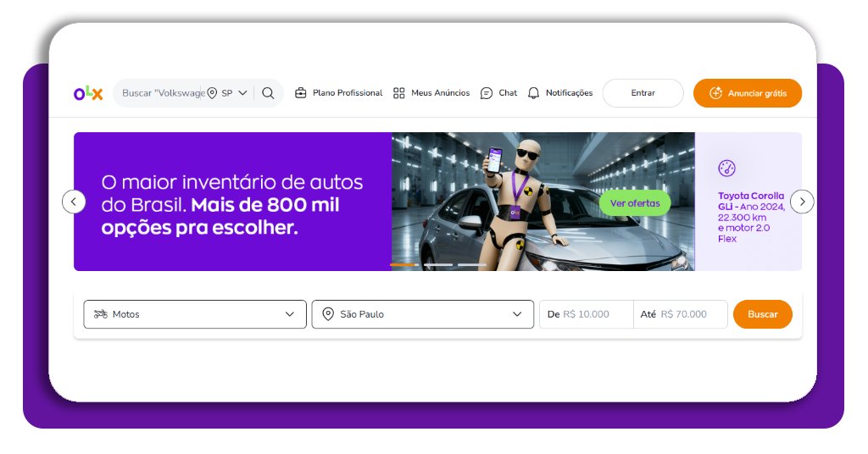Screen dimensions: 868x454
Task: Open Notificações menu item
Action: click(560, 93)
